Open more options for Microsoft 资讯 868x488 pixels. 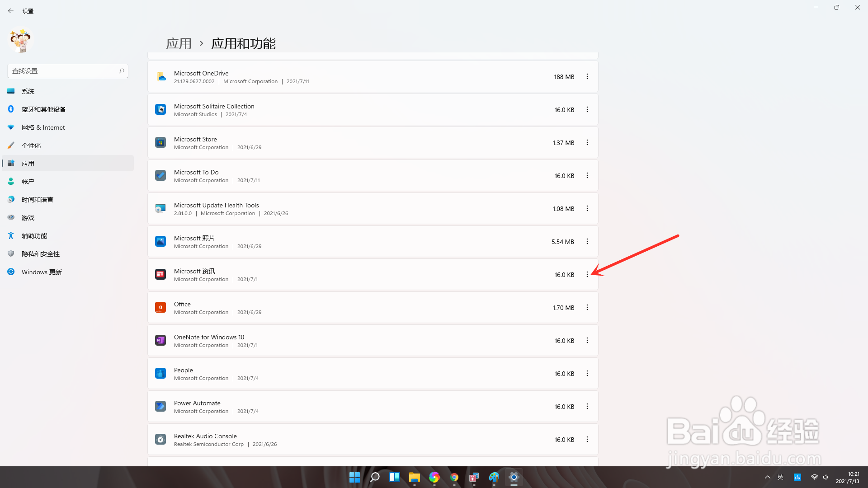pyautogui.click(x=587, y=275)
